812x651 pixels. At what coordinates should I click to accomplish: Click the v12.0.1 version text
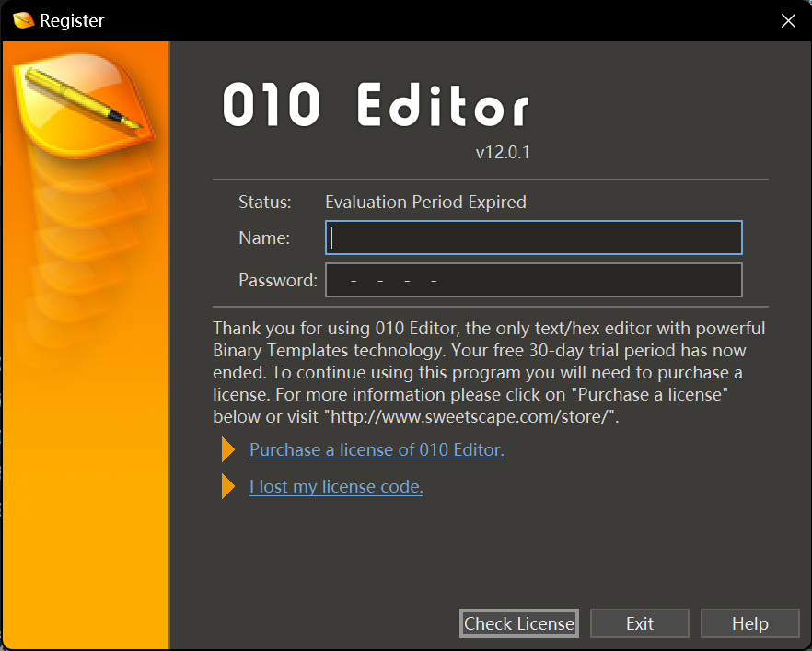tap(503, 152)
